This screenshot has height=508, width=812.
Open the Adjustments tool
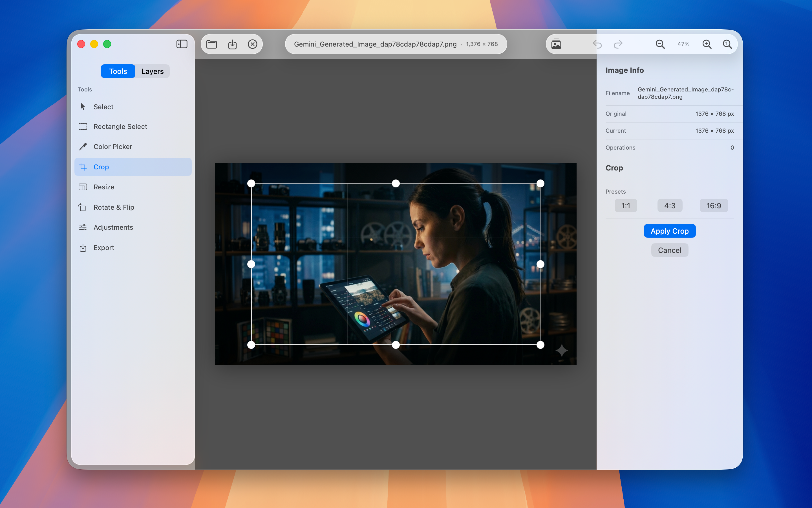tap(133, 227)
